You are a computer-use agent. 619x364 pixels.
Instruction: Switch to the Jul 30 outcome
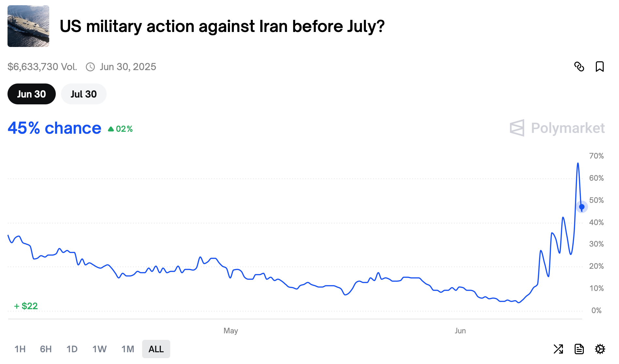[83, 94]
